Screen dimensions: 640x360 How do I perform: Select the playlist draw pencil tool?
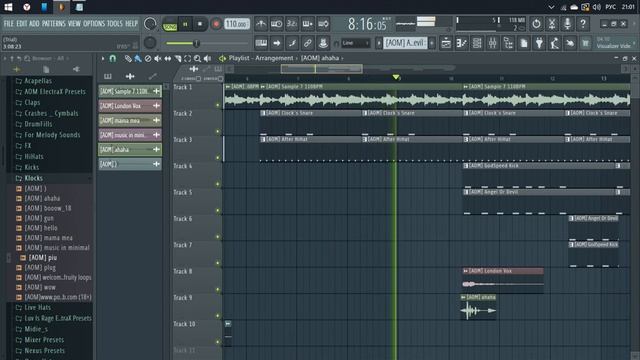point(128,59)
